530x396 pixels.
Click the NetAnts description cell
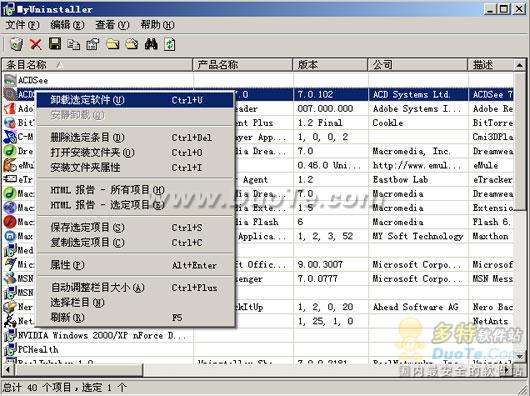(490, 321)
